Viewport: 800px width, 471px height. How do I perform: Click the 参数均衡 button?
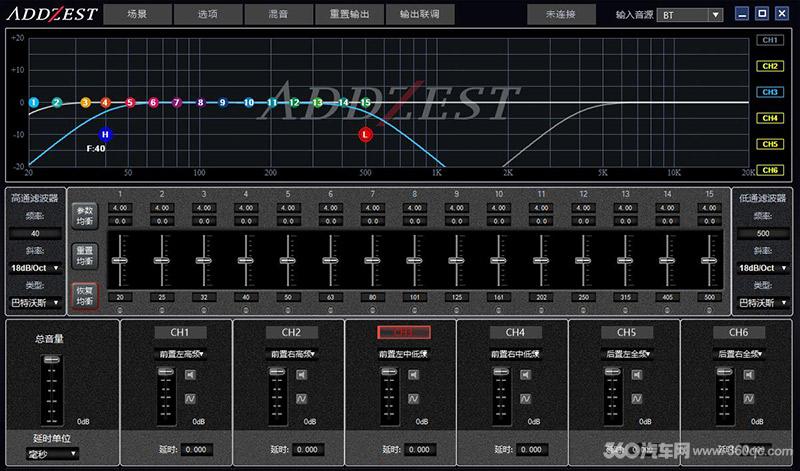pos(84,216)
